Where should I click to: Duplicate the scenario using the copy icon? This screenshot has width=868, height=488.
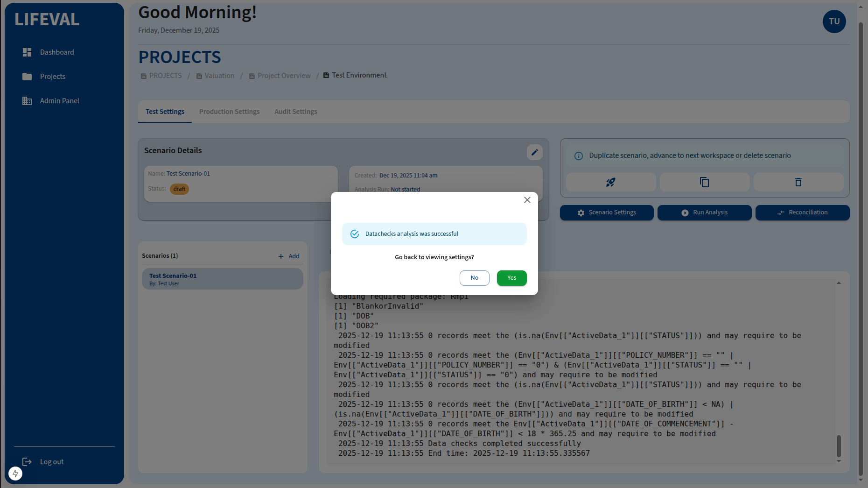pyautogui.click(x=704, y=182)
